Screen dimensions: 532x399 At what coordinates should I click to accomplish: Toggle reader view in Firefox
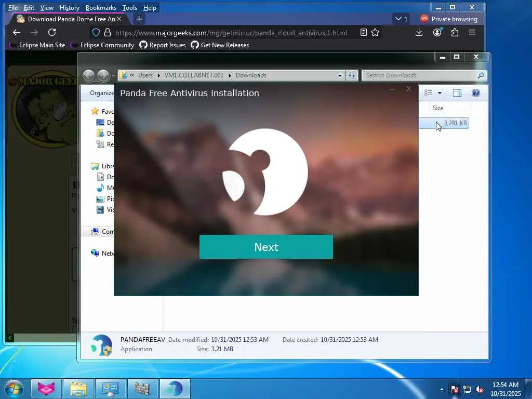(x=363, y=32)
